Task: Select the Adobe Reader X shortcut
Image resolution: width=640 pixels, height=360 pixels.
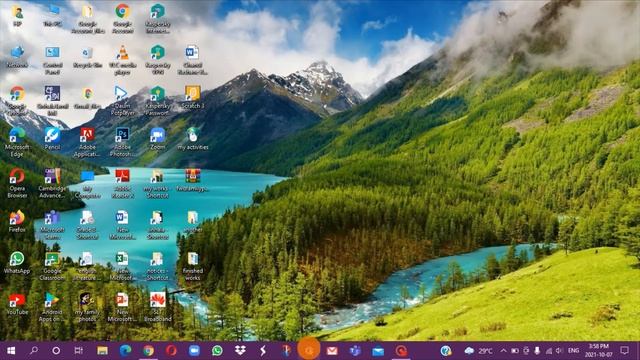Action: tap(122, 183)
